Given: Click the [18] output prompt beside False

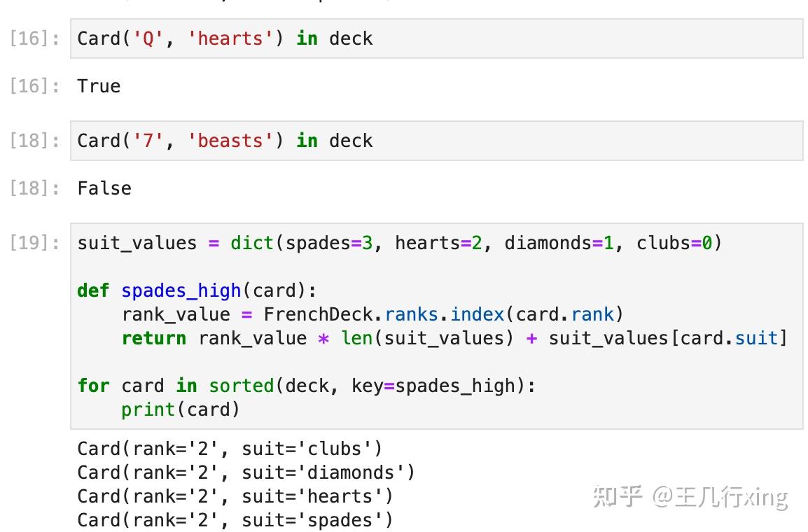Looking at the screenshot, I should click(x=34, y=188).
